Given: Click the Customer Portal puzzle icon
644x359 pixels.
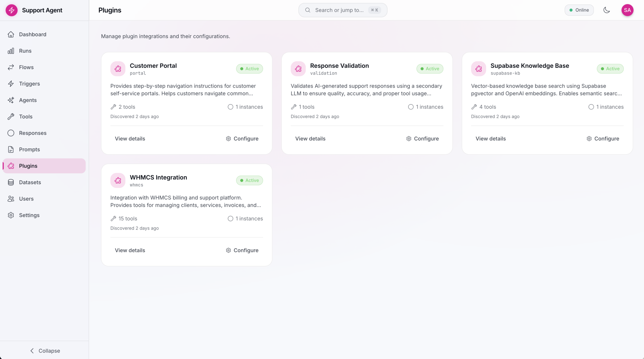Looking at the screenshot, I should [118, 69].
